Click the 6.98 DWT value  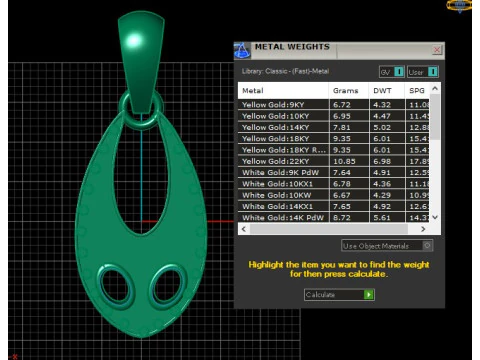[x=382, y=161]
